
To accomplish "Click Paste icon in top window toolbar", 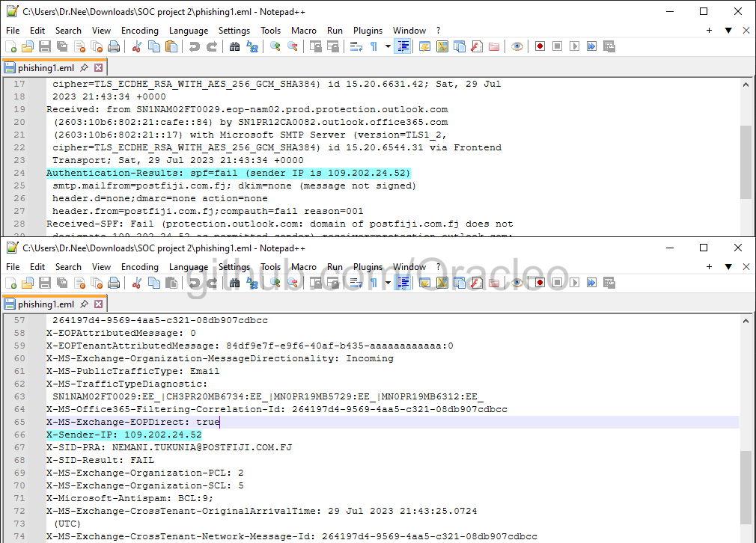I will 171,46.
